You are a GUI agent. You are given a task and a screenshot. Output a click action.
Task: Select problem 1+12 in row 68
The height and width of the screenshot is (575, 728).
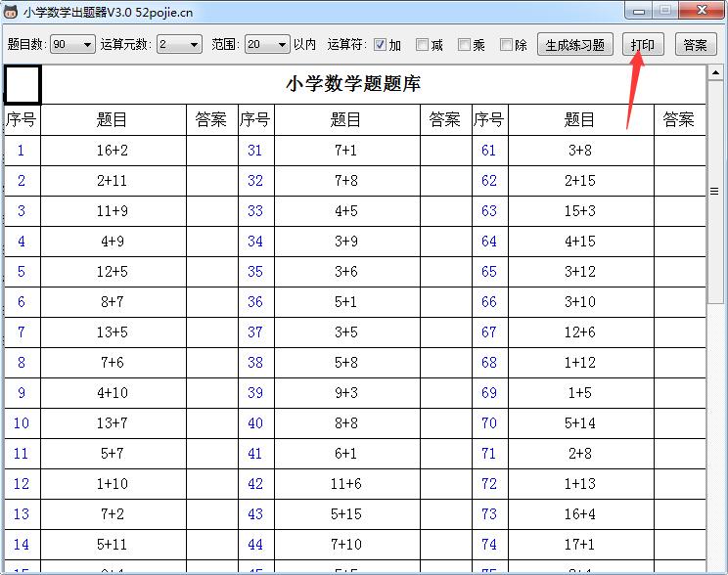tap(581, 363)
